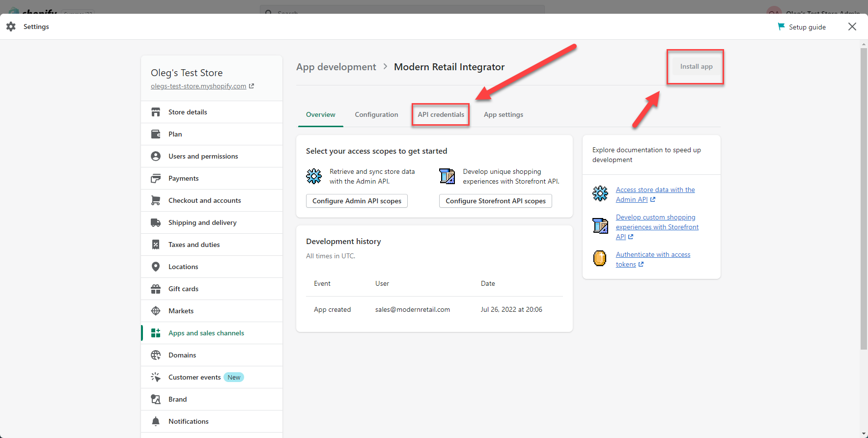This screenshot has width=868, height=438.
Task: Click the App created event cell
Action: (333, 309)
